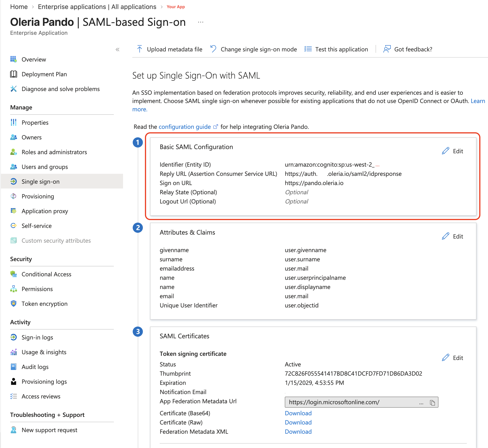View Sign-in logs

pyautogui.click(x=37, y=337)
